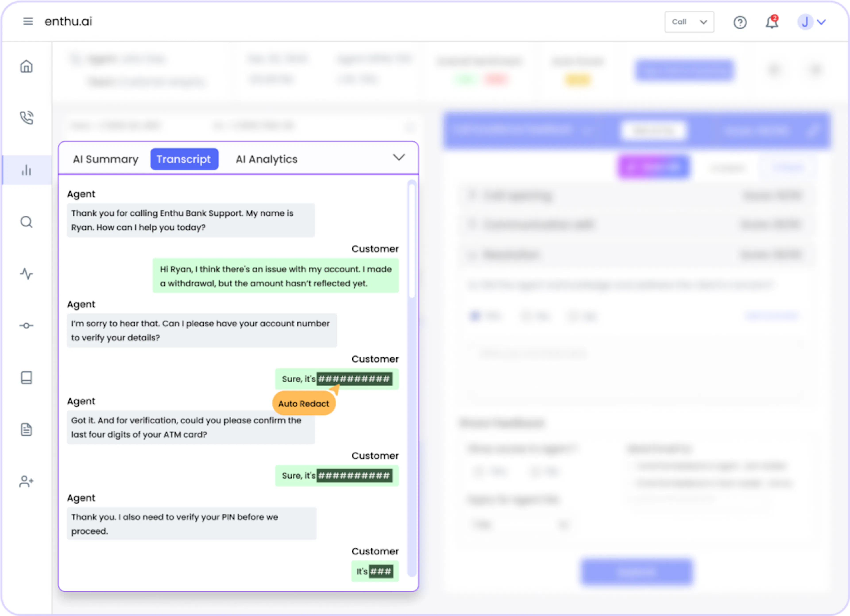Select the Transcript tab

pyautogui.click(x=184, y=159)
